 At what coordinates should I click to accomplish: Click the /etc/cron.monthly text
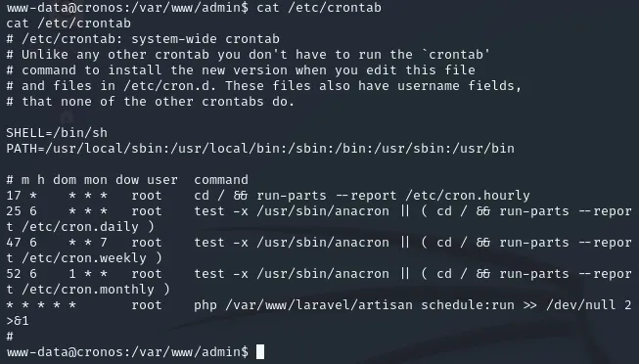click(x=88, y=290)
